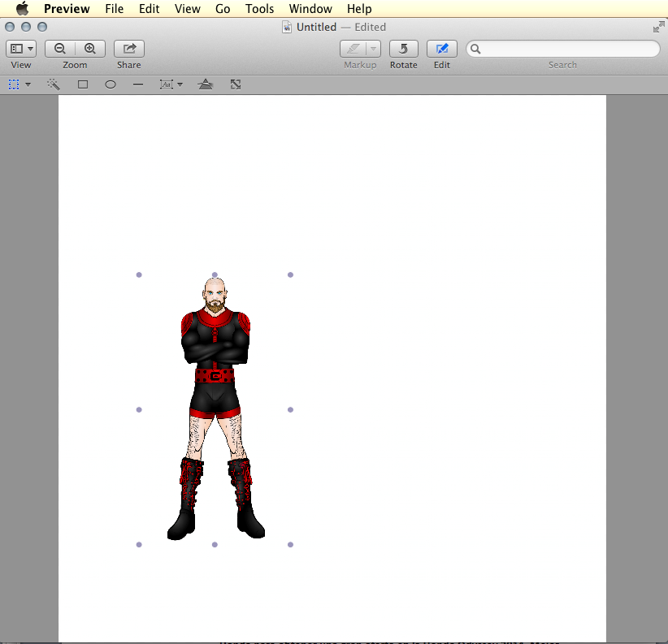668x644 pixels.
Task: Open the Tools menu
Action: 259,9
